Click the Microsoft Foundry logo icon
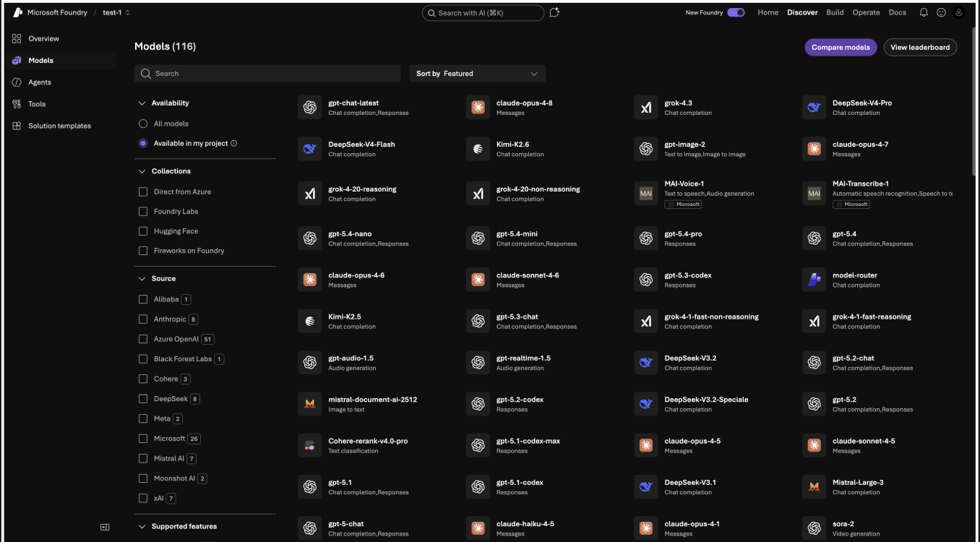This screenshot has height=542, width=980. pyautogui.click(x=18, y=12)
